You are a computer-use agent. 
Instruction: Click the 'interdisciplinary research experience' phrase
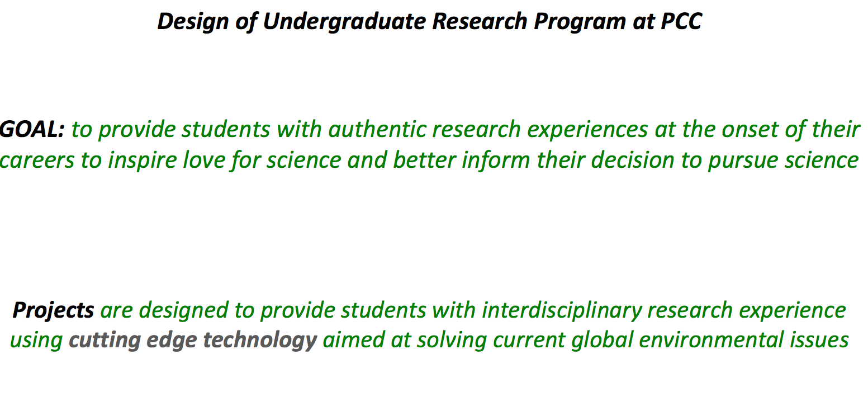663,310
